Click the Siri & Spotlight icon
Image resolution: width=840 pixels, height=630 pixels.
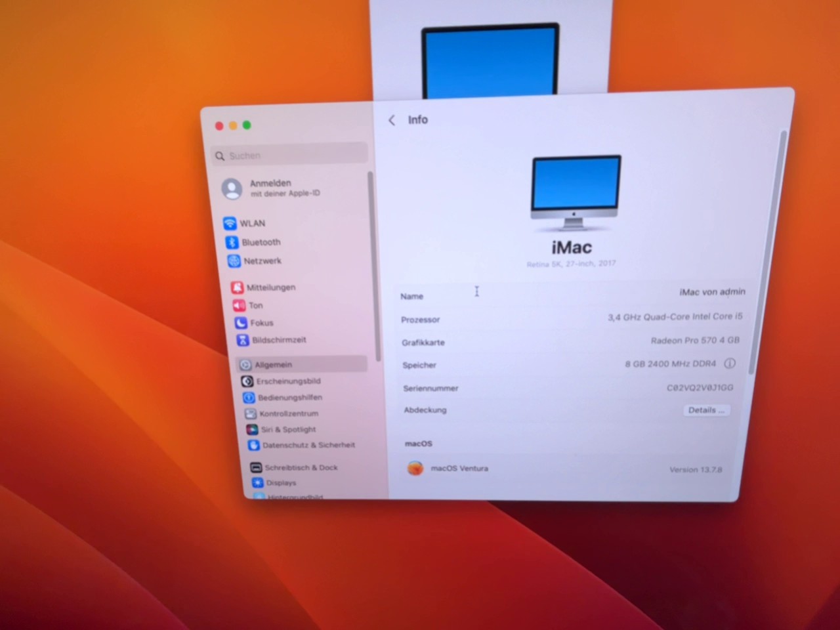[x=252, y=430]
